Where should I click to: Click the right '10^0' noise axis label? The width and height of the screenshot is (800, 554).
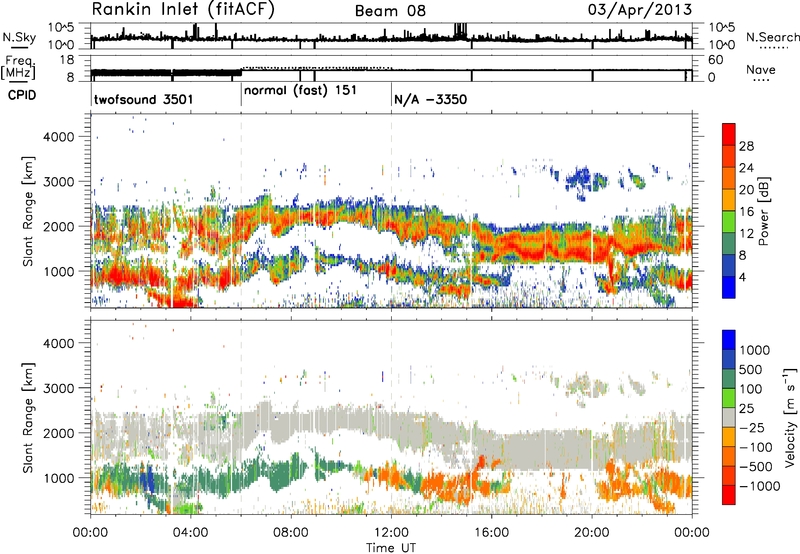pyautogui.click(x=721, y=45)
